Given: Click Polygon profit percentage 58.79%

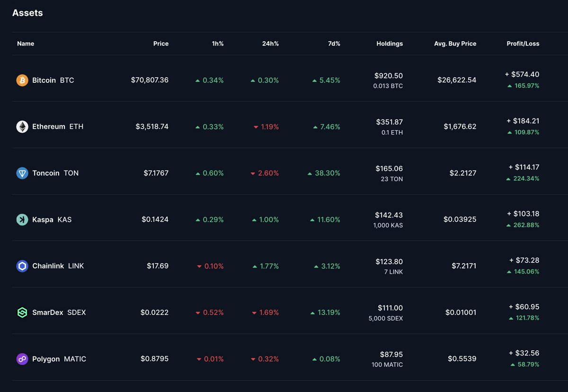Looking at the screenshot, I should click(525, 365).
